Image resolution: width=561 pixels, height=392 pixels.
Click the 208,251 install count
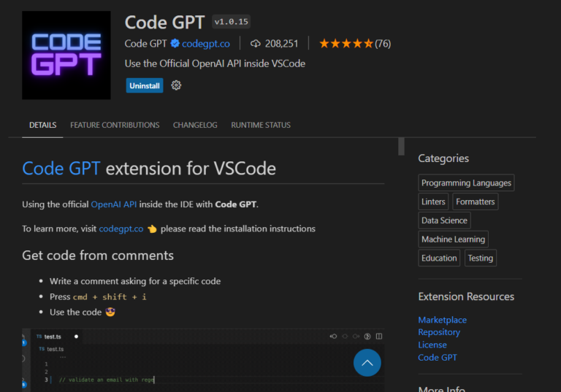281,44
